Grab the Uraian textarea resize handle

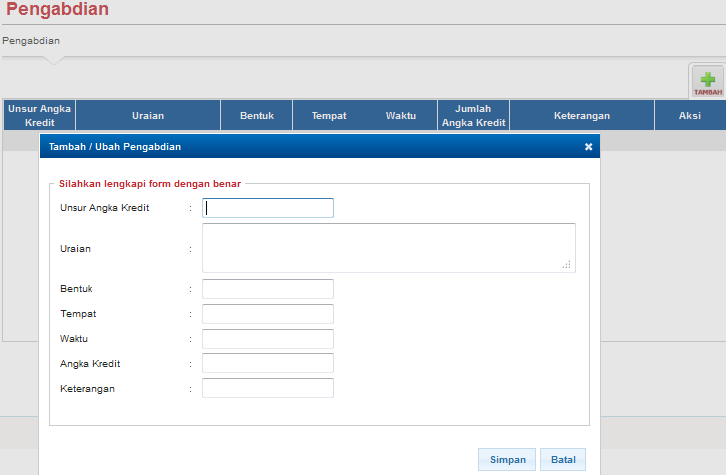pyautogui.click(x=567, y=264)
